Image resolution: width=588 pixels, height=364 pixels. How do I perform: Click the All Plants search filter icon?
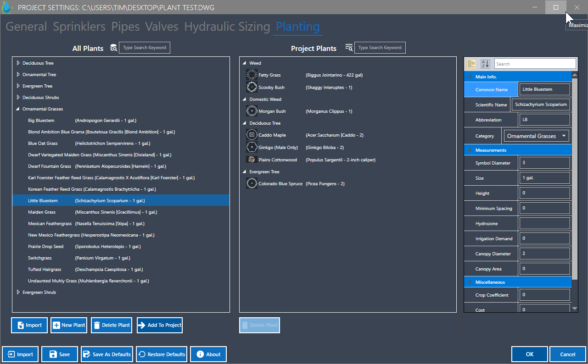click(113, 48)
